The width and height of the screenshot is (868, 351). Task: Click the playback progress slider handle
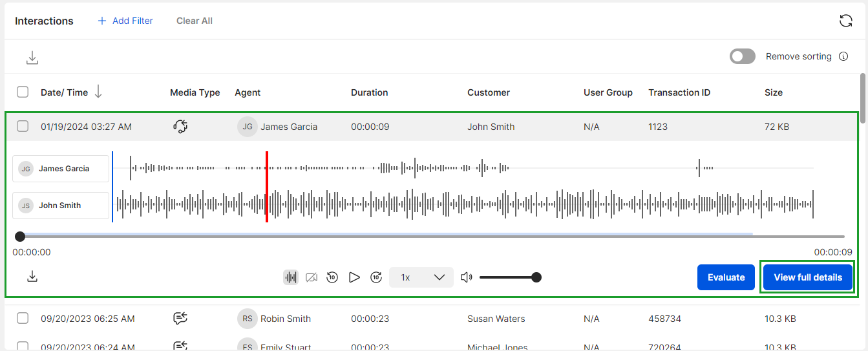point(20,237)
